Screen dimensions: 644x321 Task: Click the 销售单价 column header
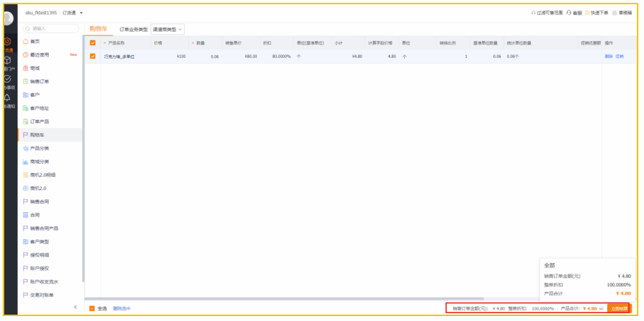pyautogui.click(x=241, y=42)
